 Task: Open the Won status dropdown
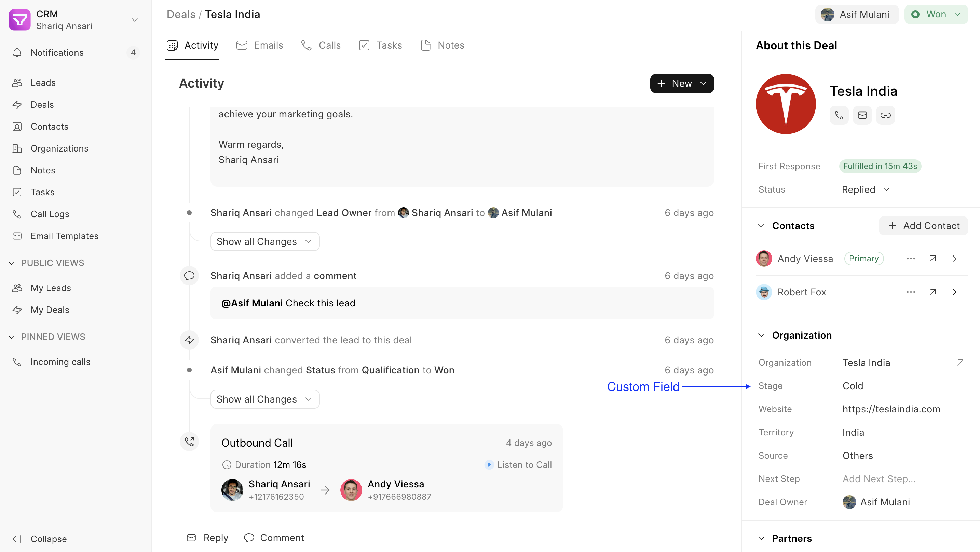(936, 14)
